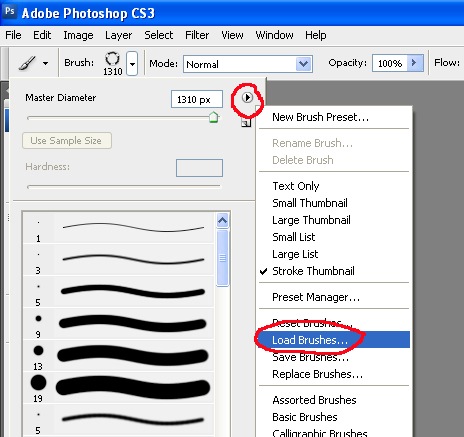Open the View menu
Screen dimensions: 464x437
coord(232,35)
